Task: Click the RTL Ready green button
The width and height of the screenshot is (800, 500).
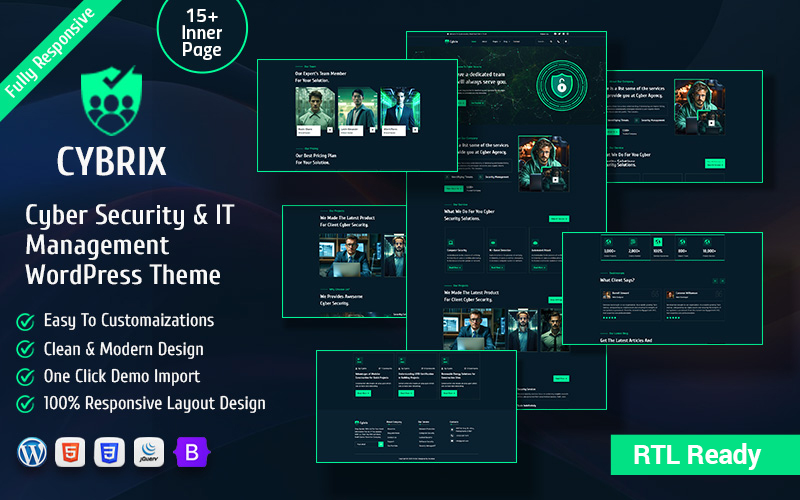Action: click(696, 455)
